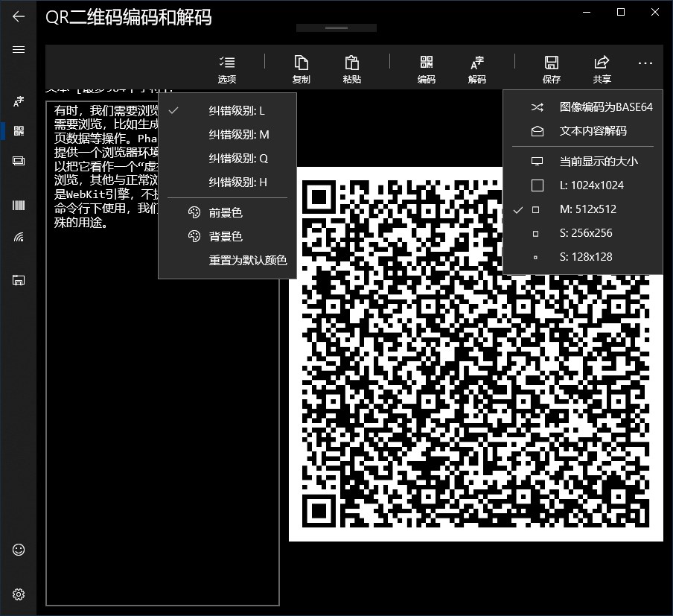Open the hamburger navigation menu

(x=19, y=49)
